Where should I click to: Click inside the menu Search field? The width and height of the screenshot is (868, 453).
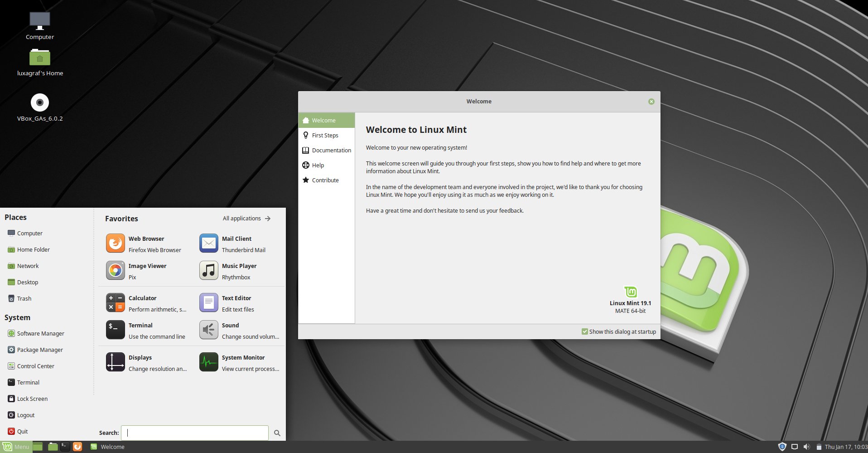click(195, 433)
